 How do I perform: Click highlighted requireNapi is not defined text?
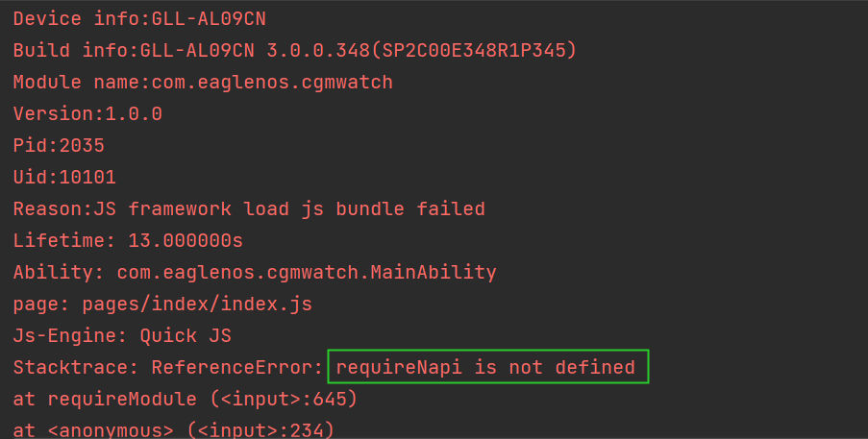point(485,367)
